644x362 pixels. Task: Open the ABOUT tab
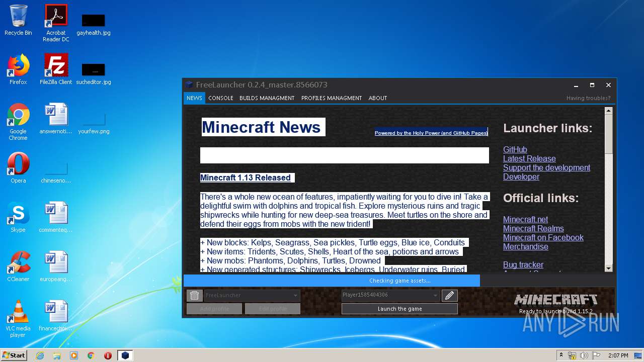[x=378, y=98]
